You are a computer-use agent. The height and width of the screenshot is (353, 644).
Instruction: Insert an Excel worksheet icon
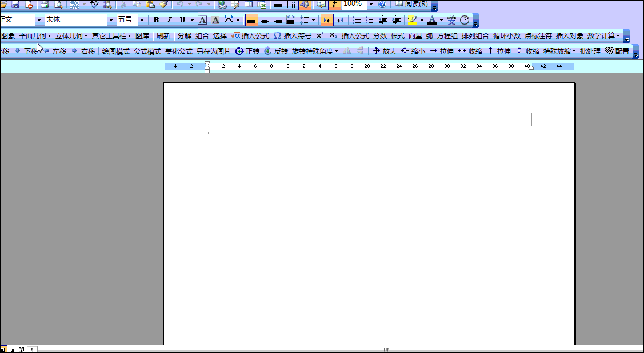262,4
